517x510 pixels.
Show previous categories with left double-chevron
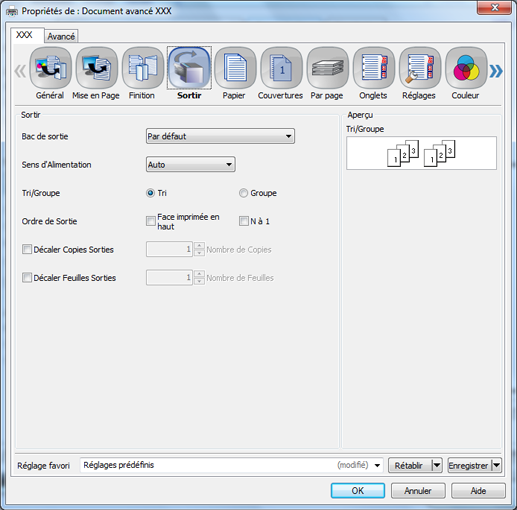20,71
